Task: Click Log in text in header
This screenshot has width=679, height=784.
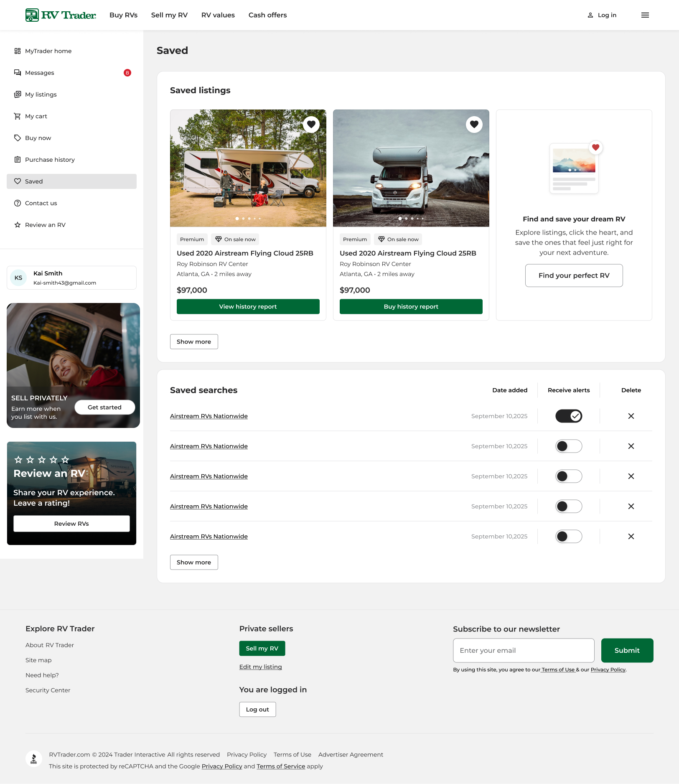Action: 607,15
